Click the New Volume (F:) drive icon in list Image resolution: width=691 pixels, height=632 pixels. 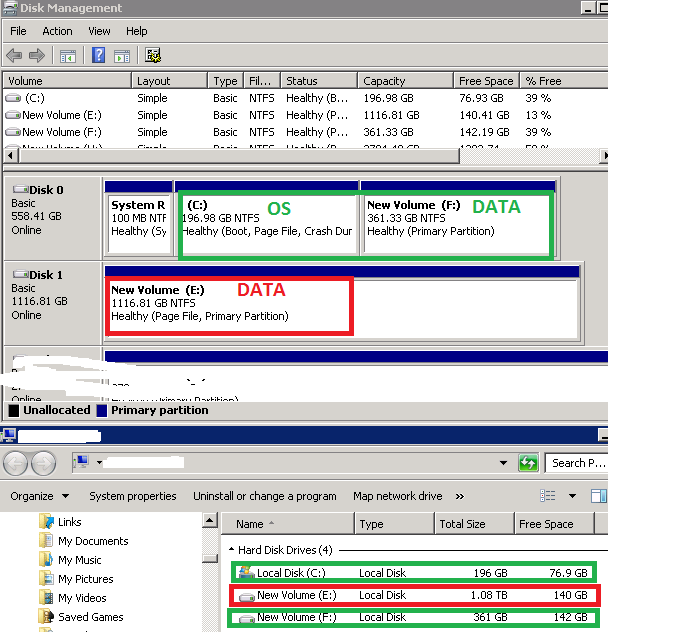(x=13, y=132)
